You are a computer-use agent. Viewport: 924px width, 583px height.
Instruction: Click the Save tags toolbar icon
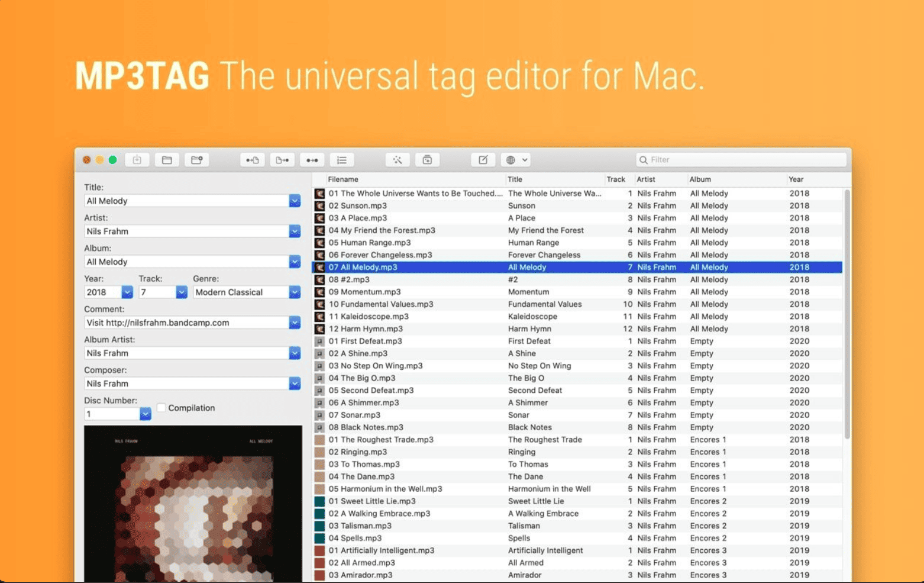click(137, 160)
